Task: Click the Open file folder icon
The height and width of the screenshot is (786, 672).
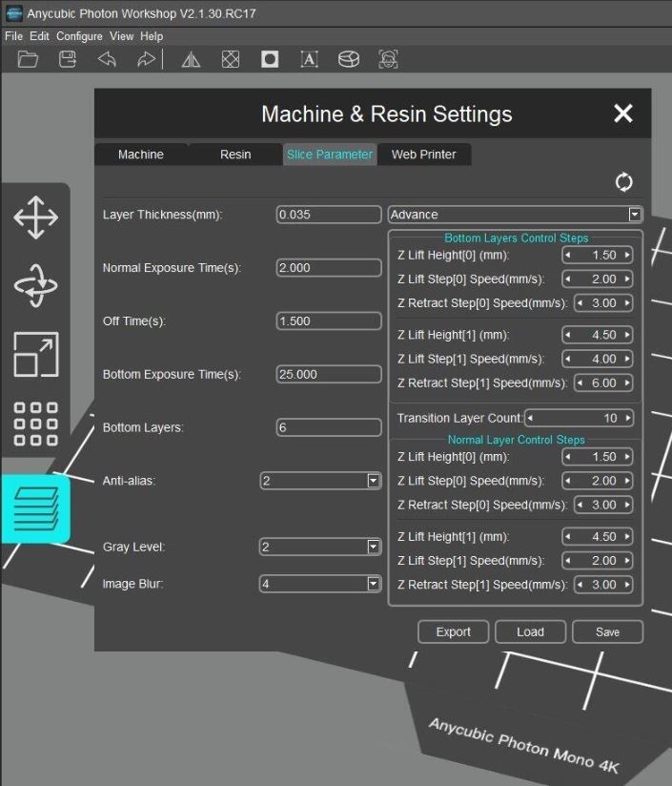Action: coord(29,59)
